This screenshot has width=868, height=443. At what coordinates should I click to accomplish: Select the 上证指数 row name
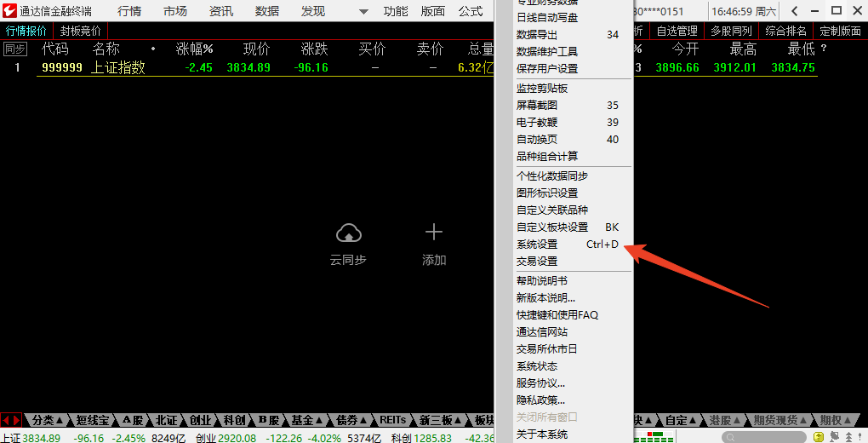point(118,67)
